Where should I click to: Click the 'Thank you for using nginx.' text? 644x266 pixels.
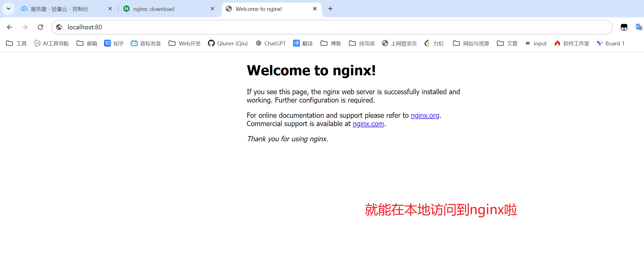[287, 139]
